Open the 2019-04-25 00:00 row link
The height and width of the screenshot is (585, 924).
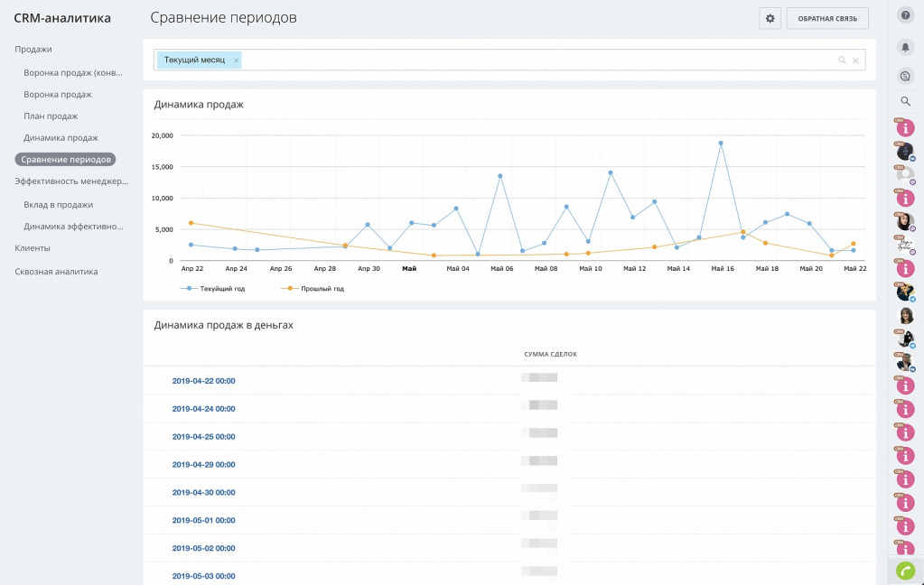click(203, 437)
